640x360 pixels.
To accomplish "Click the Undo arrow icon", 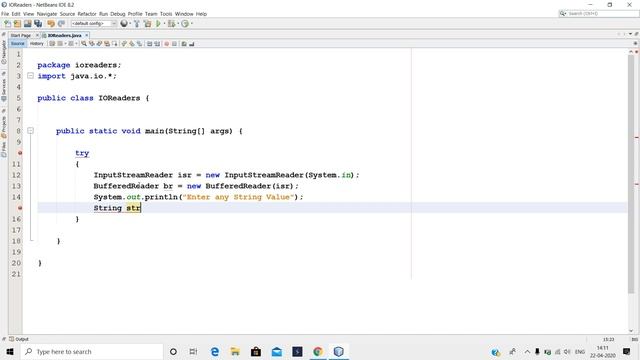I will 51,24.
